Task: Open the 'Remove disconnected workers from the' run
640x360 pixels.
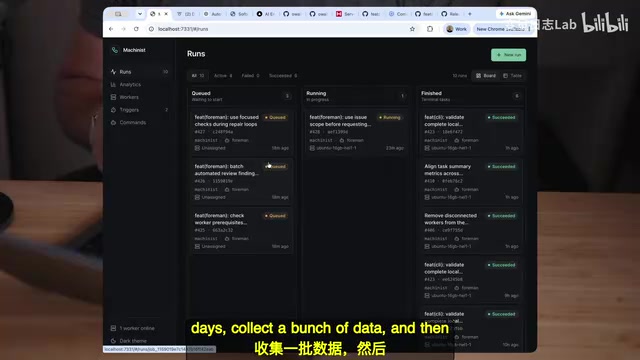Action: click(471, 231)
